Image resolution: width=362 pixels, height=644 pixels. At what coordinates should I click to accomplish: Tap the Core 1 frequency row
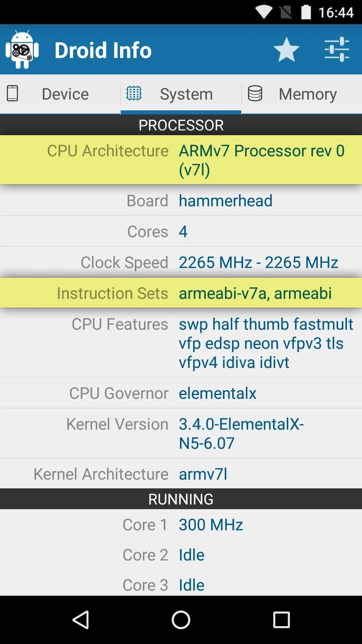[181, 525]
